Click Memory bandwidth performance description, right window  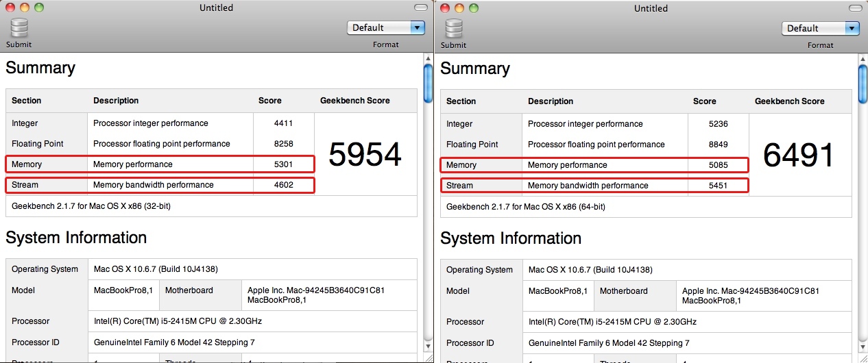(588, 186)
